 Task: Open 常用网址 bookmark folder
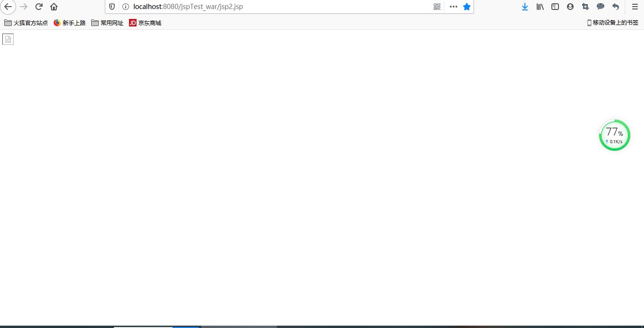(x=107, y=23)
